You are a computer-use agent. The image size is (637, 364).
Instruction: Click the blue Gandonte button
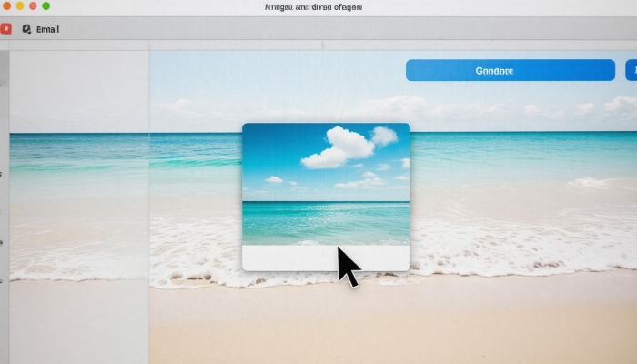(510, 70)
